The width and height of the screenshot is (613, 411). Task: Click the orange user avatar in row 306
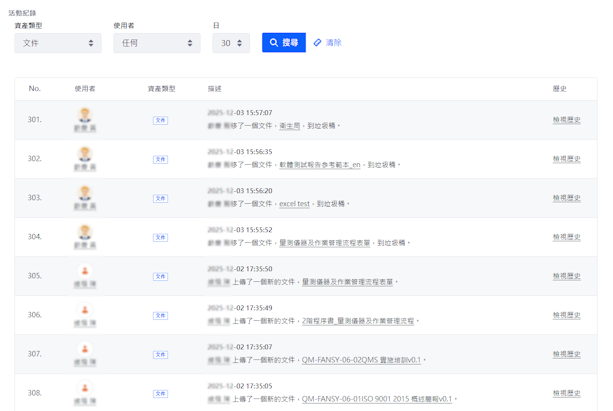85,310
